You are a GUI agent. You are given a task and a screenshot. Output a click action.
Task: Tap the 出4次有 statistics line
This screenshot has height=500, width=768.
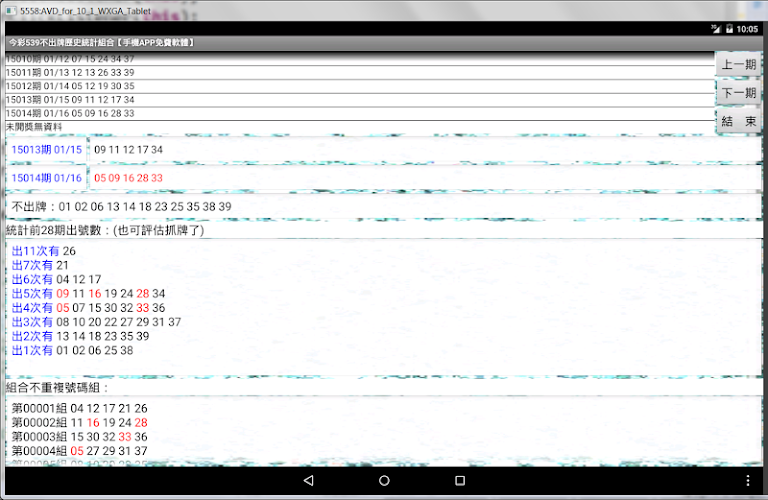coord(88,308)
